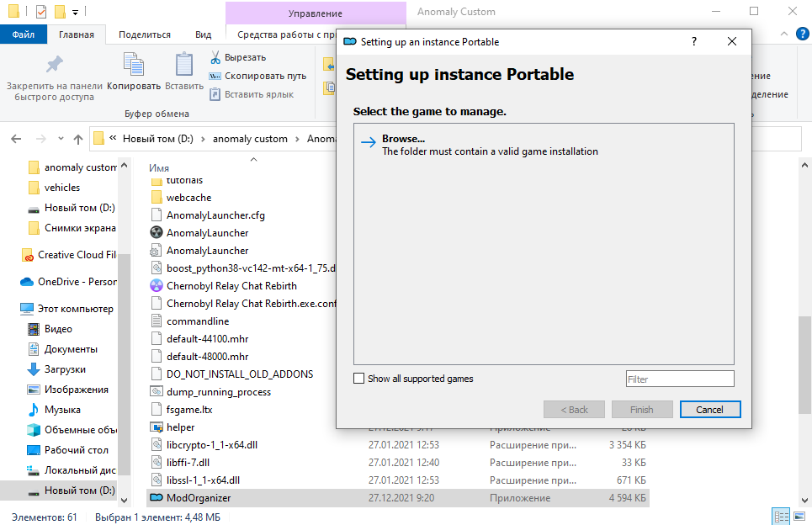The height and width of the screenshot is (525, 812).
Task: Select Снимки экрана in sidebar
Action: pos(72,228)
